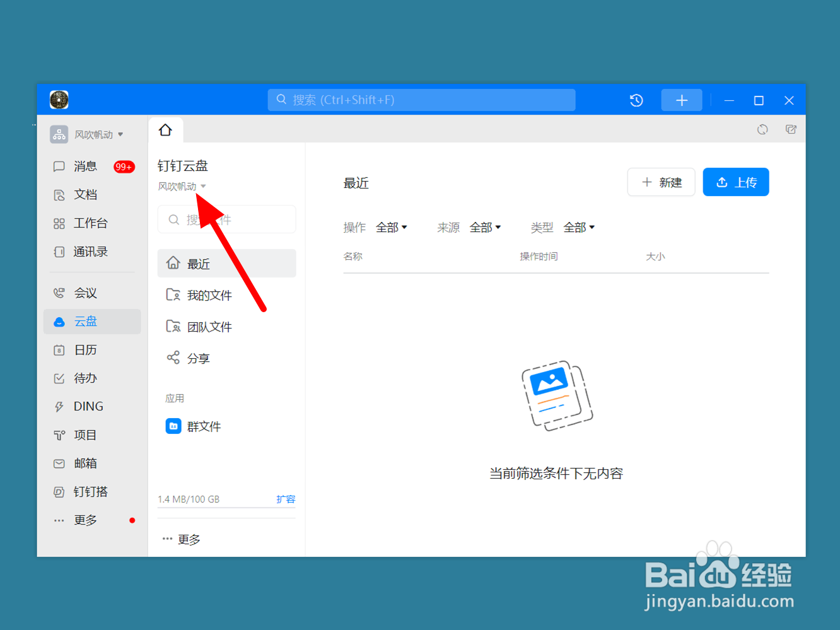The width and height of the screenshot is (840, 630).
Task: Sort by 操作时间 column header
Action: [x=539, y=257]
